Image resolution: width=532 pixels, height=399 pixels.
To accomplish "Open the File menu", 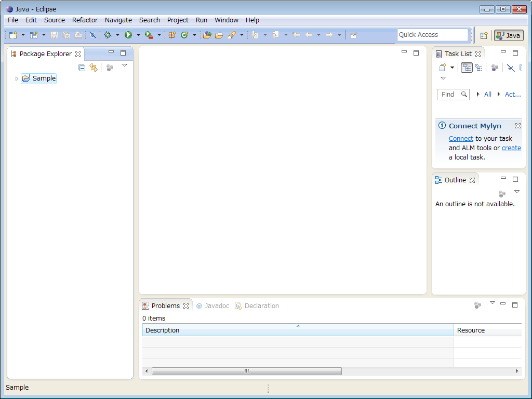I will click(x=13, y=20).
